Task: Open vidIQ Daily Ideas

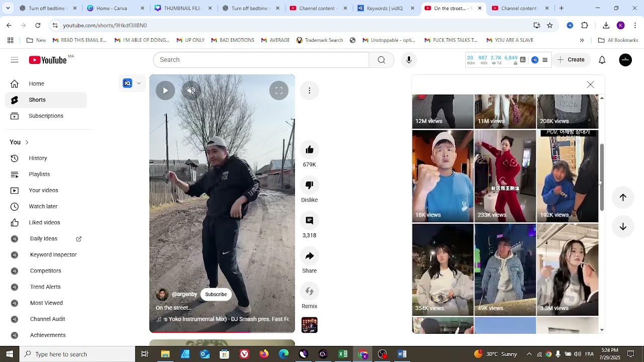Action: point(46,239)
